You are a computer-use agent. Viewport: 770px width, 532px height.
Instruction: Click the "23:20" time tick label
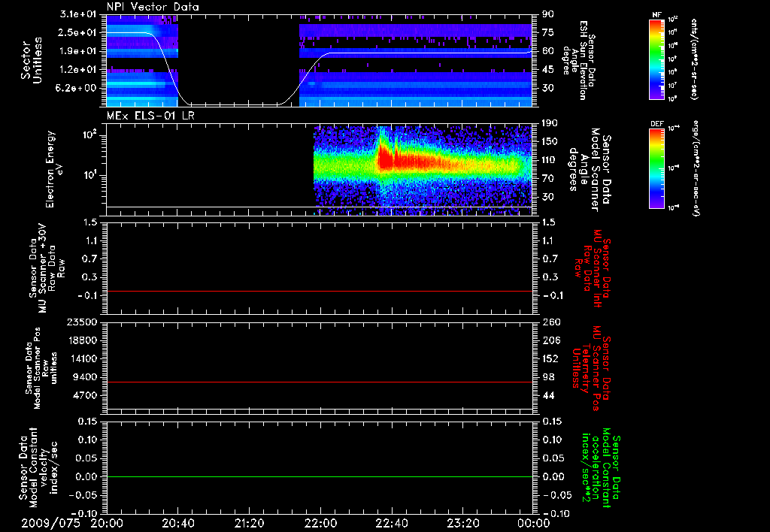pos(462,523)
